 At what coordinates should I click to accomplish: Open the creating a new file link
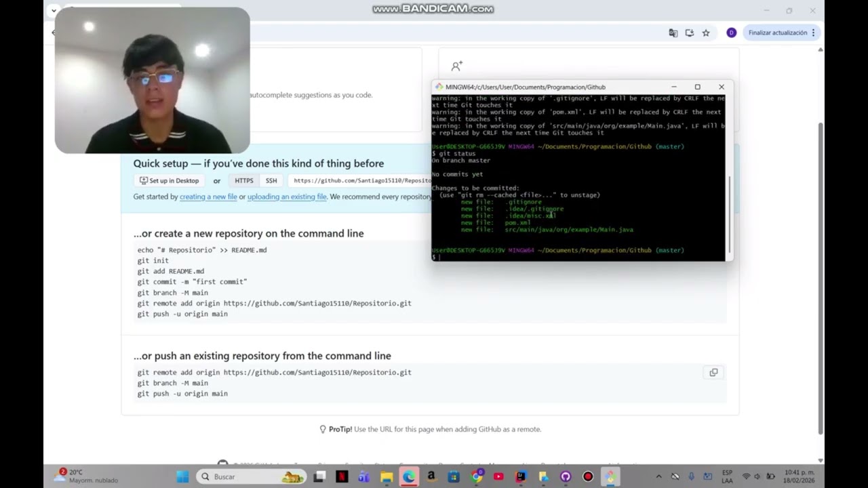(x=208, y=197)
